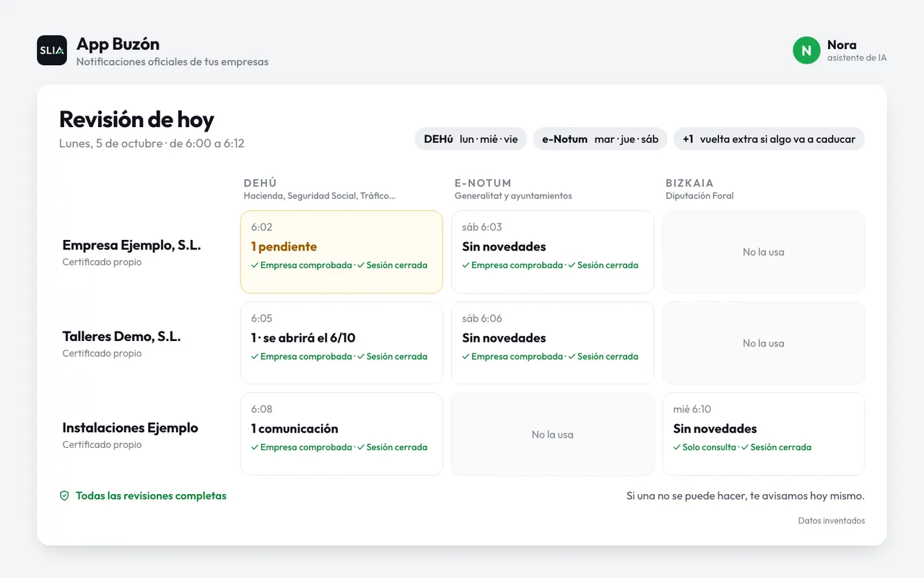
Task: Click the +1 vuelta extra chip
Action: [x=769, y=139]
